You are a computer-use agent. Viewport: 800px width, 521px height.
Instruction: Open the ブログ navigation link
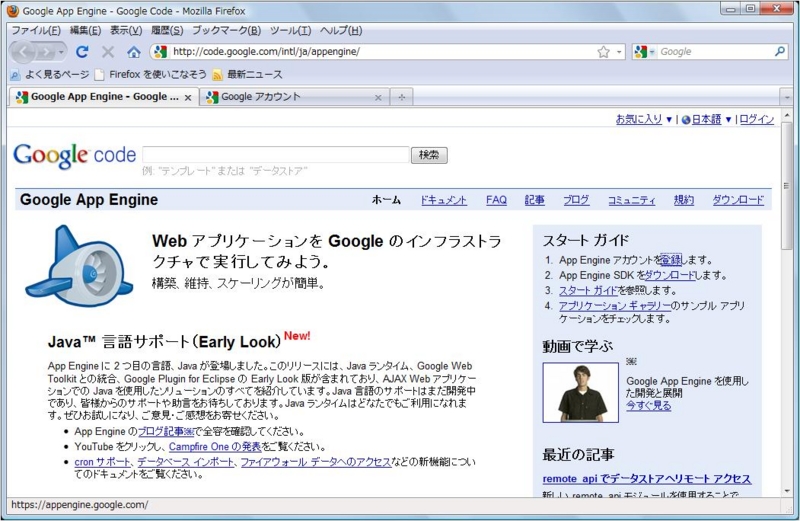576,200
